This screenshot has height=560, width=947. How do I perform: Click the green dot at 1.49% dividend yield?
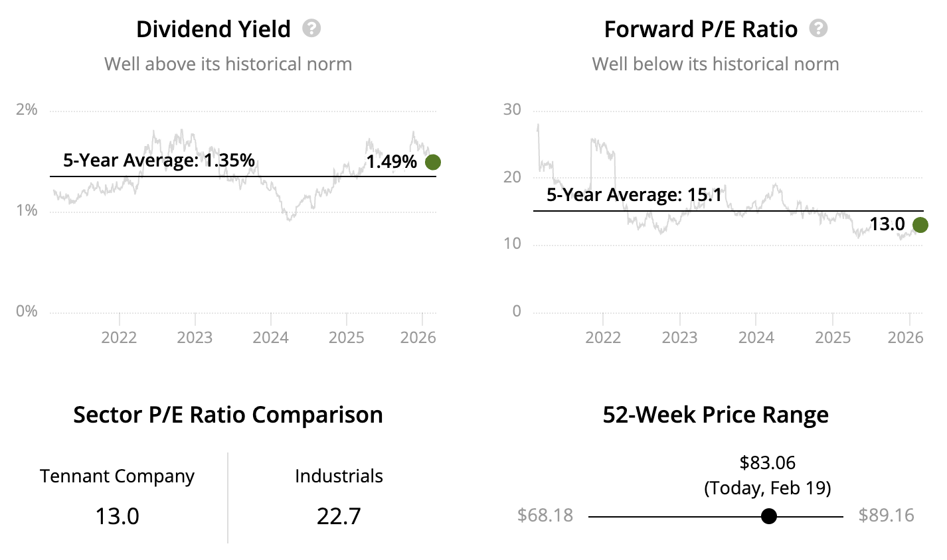pos(433,162)
